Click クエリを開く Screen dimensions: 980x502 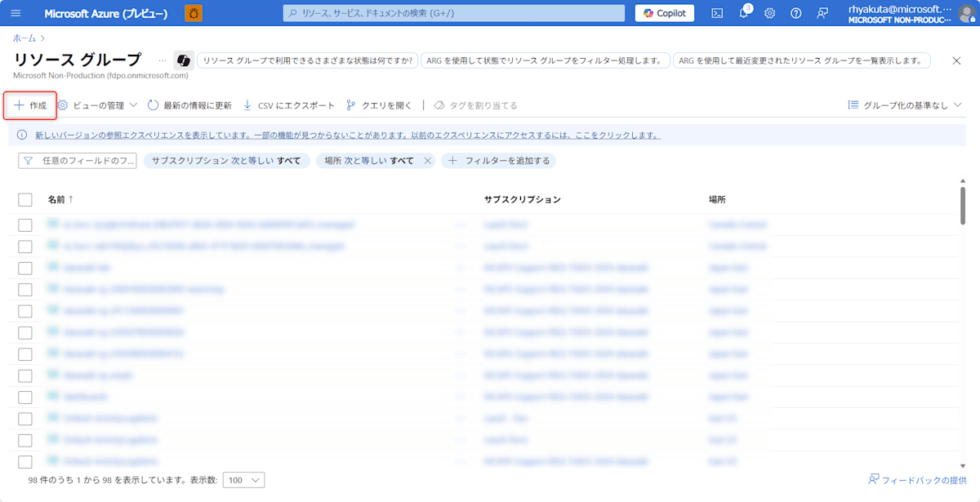tap(379, 105)
